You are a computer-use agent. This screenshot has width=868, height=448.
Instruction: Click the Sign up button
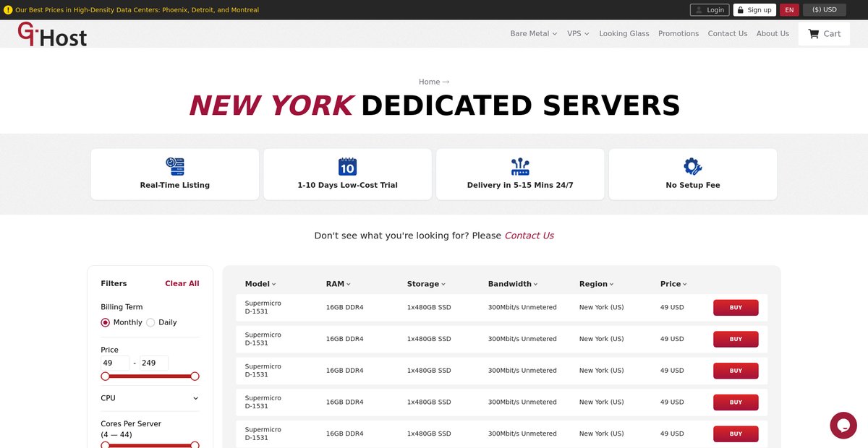click(x=754, y=10)
